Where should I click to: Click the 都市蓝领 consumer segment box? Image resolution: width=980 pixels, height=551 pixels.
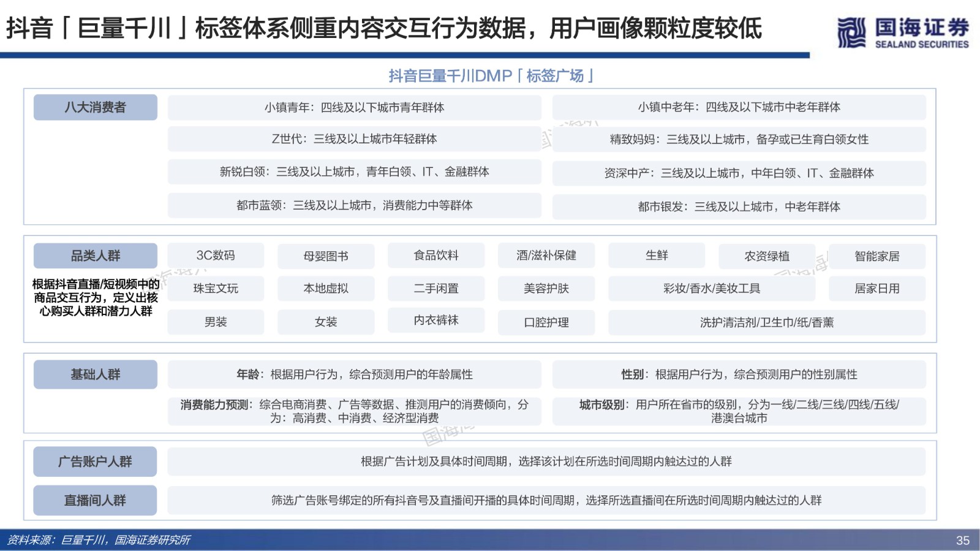pos(355,205)
